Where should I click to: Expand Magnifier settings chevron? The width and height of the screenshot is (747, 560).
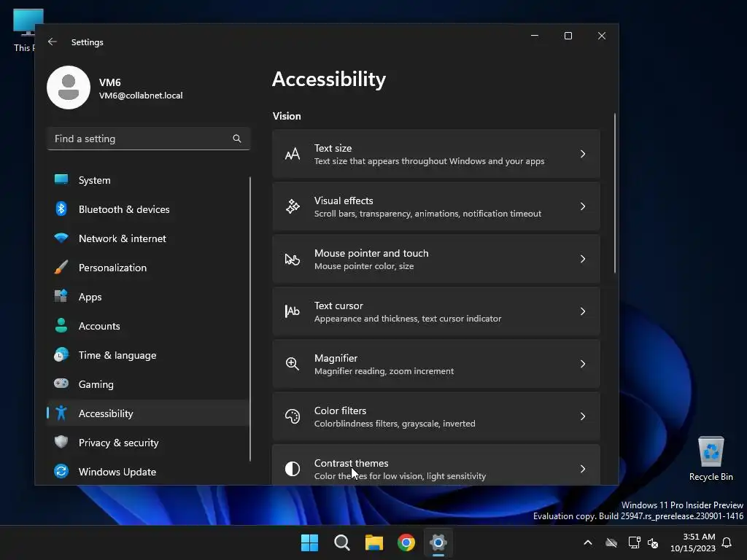pyautogui.click(x=583, y=364)
